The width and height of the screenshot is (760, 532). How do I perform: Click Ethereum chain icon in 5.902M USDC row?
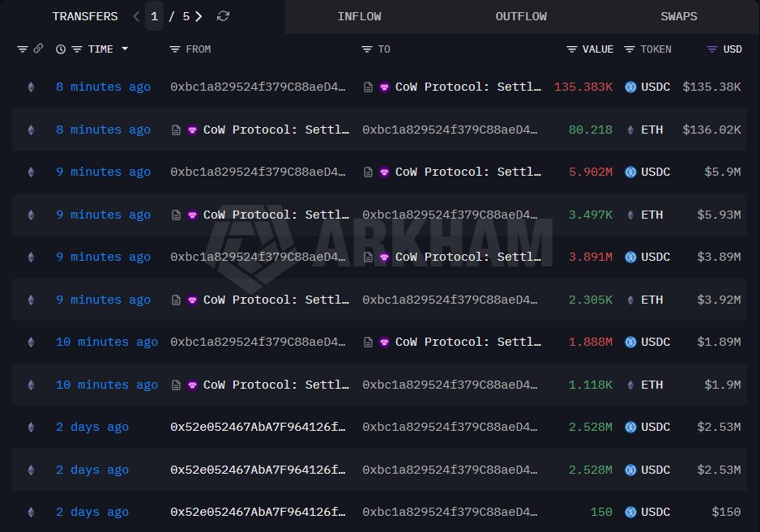pos(31,172)
